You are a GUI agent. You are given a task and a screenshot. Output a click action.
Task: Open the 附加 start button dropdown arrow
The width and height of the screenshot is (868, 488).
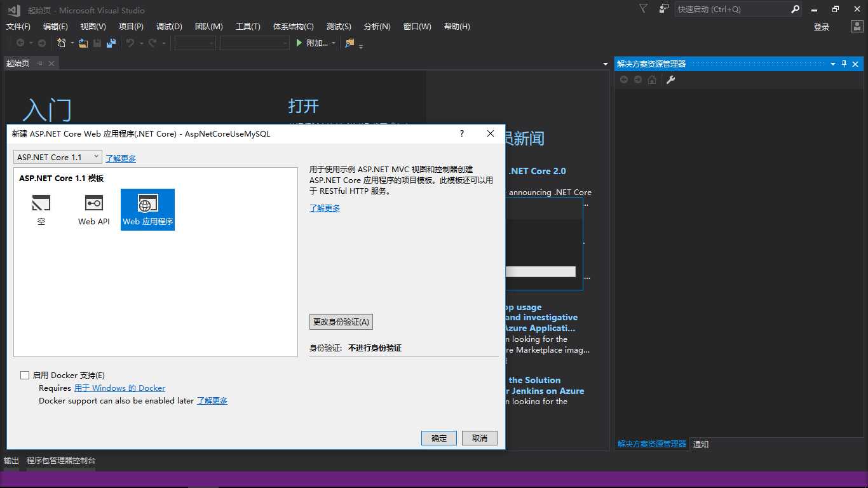[334, 43]
